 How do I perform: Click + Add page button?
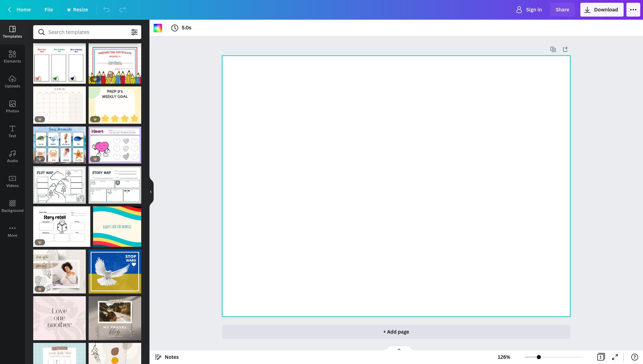(x=396, y=332)
